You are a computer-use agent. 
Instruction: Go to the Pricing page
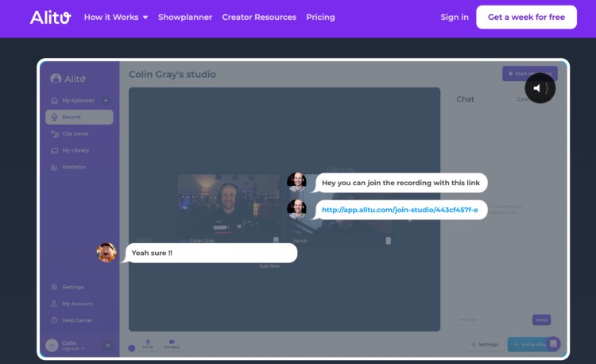click(320, 17)
